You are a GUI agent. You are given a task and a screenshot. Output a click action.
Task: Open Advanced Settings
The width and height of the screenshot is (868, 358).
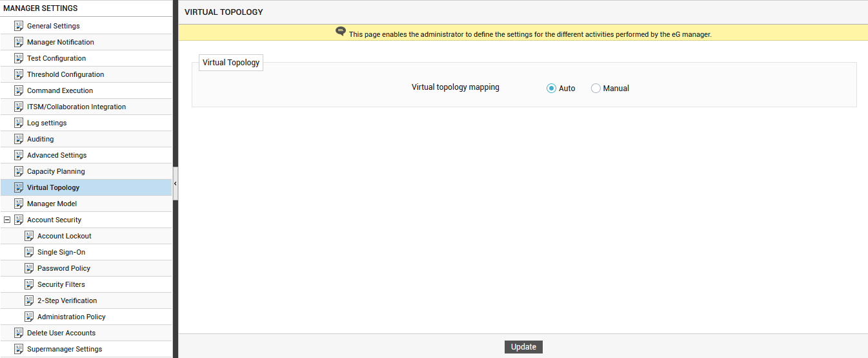(57, 155)
